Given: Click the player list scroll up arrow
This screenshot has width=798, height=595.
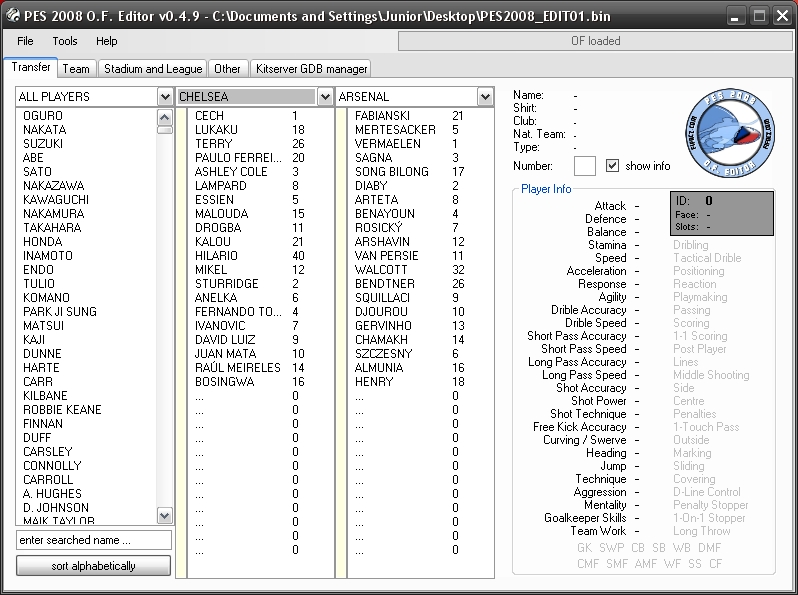Looking at the screenshot, I should 164,118.
